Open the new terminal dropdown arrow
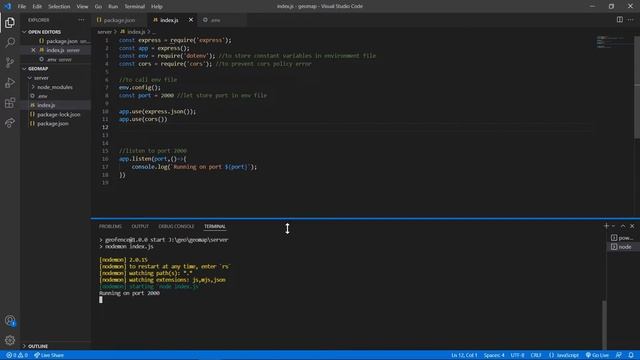The image size is (640, 360). (x=613, y=226)
